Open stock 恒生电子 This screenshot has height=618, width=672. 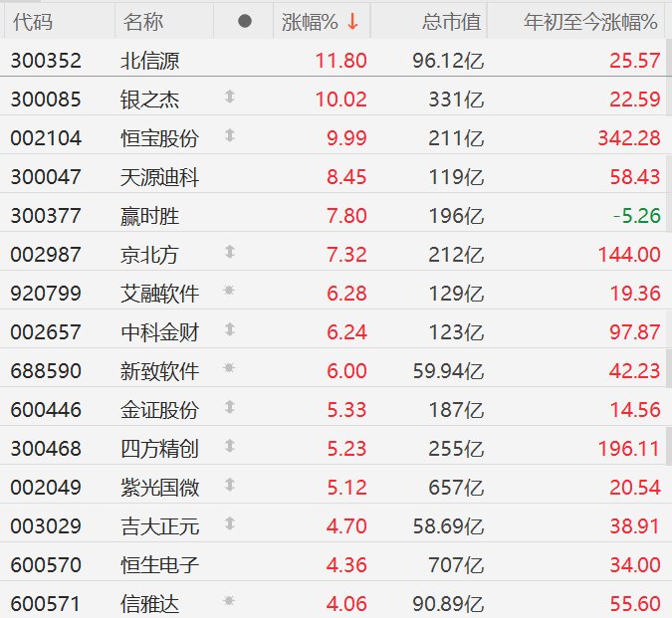[159, 565]
